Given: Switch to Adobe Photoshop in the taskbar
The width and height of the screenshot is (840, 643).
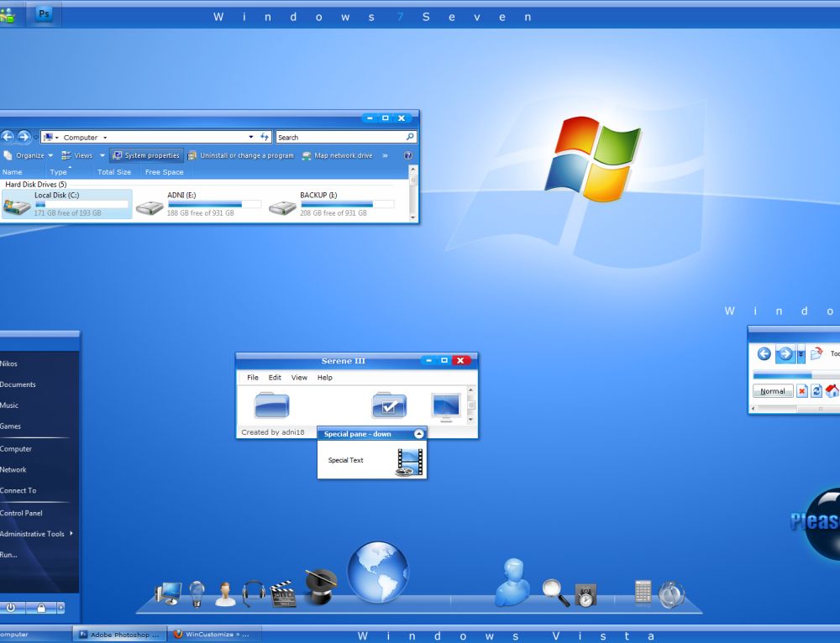Looking at the screenshot, I should point(118,635).
